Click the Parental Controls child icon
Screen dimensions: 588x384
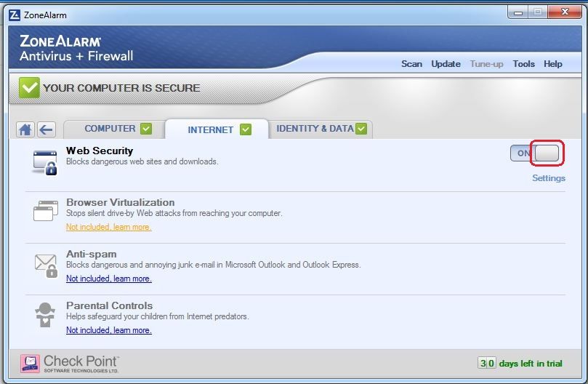pyautogui.click(x=45, y=315)
